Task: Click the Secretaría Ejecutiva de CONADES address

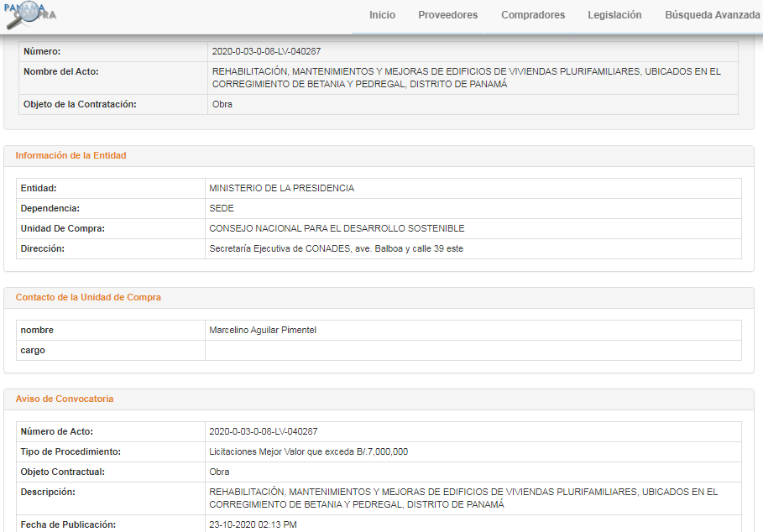Action: (x=337, y=249)
